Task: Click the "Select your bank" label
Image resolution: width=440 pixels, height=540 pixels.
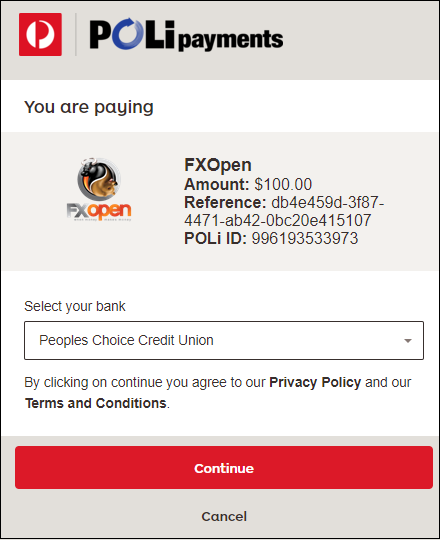Action: 75,306
